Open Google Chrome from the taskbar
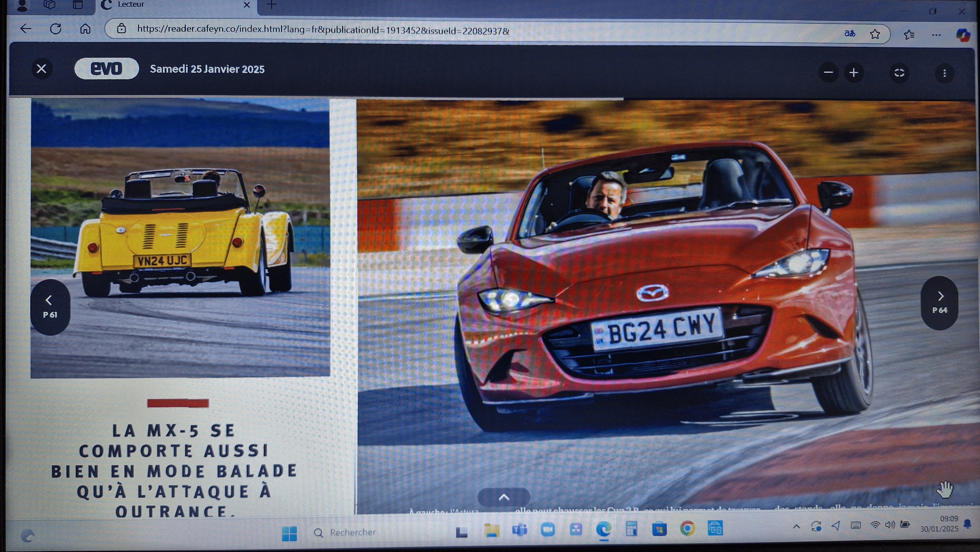The height and width of the screenshot is (552, 980). (687, 528)
